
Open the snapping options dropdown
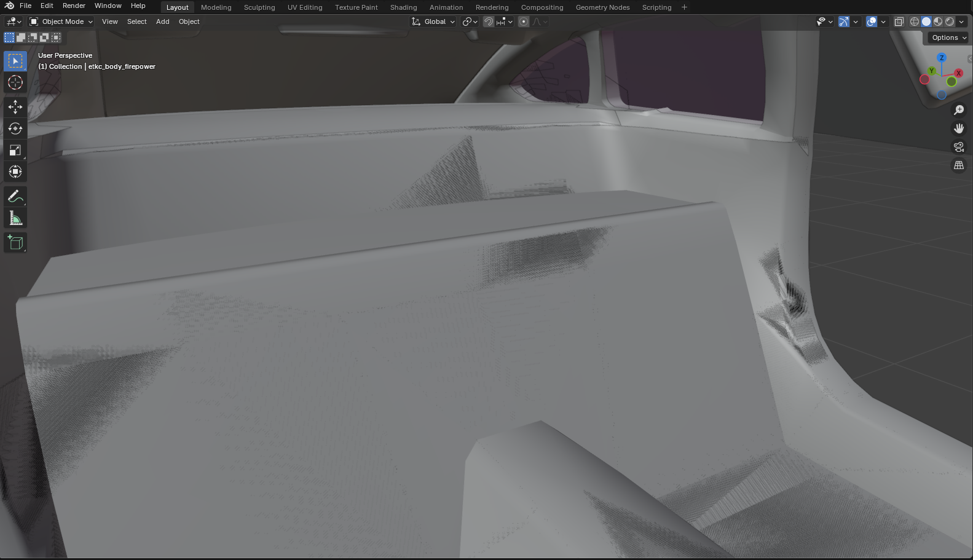click(504, 22)
